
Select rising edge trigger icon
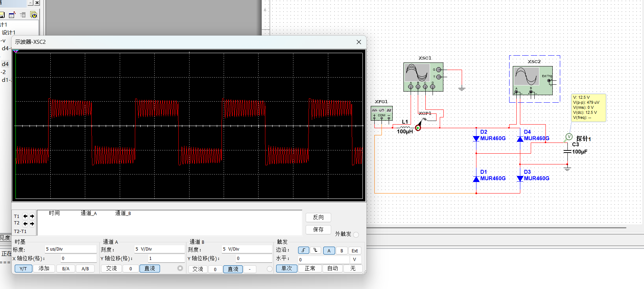coord(303,251)
